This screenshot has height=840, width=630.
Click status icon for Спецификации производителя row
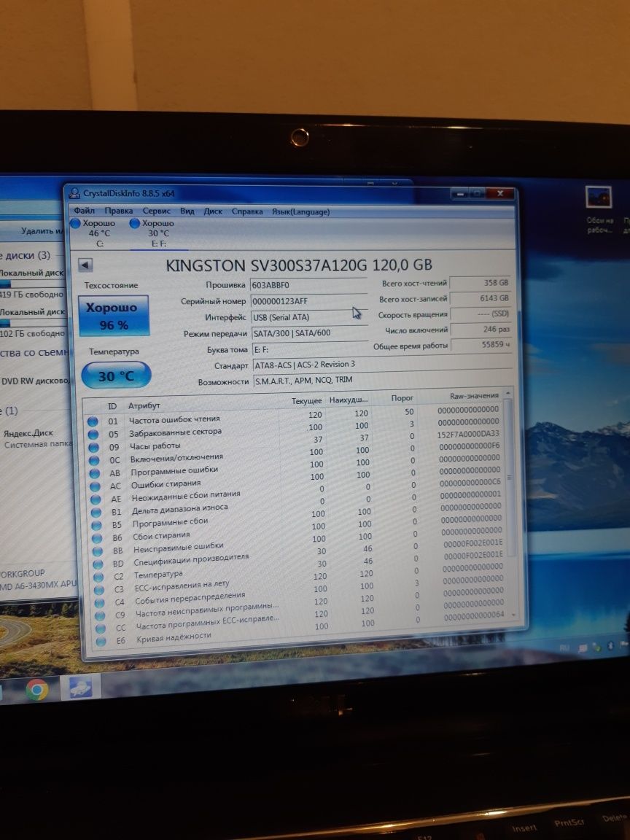[98, 564]
